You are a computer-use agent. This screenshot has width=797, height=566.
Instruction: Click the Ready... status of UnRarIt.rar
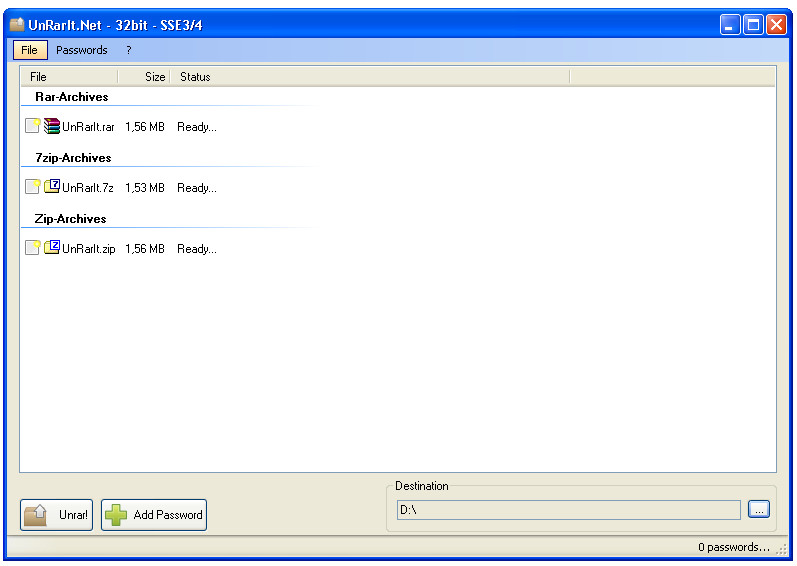pos(197,127)
